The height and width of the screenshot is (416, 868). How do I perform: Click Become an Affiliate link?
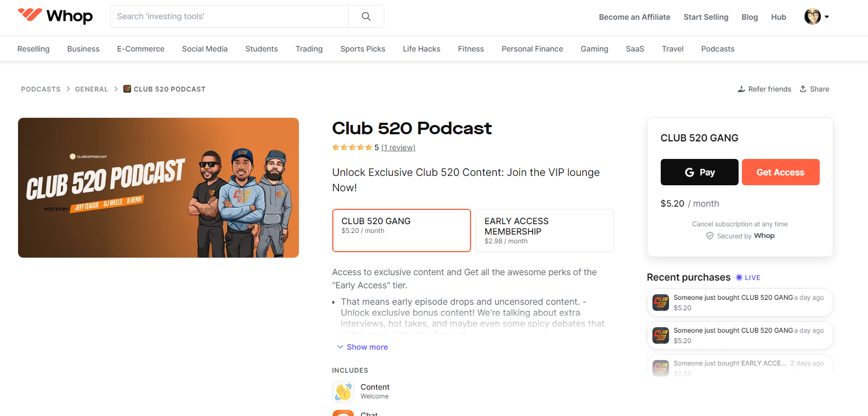pos(634,17)
